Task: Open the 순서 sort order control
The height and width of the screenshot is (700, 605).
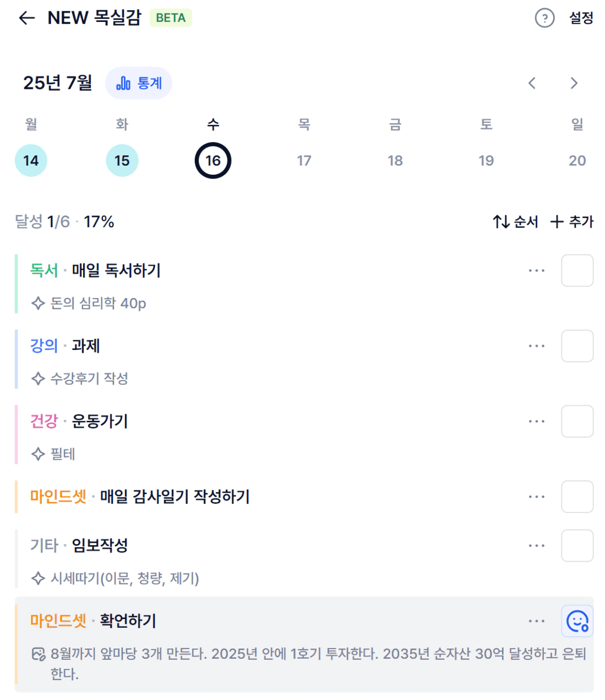Action: click(x=515, y=221)
